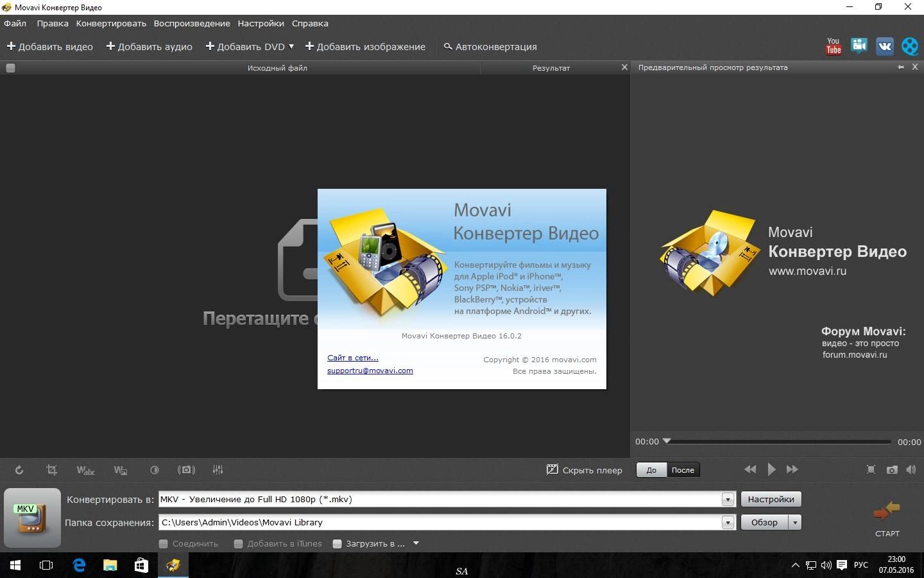
Task: Click the START conversion button
Action: point(887,518)
